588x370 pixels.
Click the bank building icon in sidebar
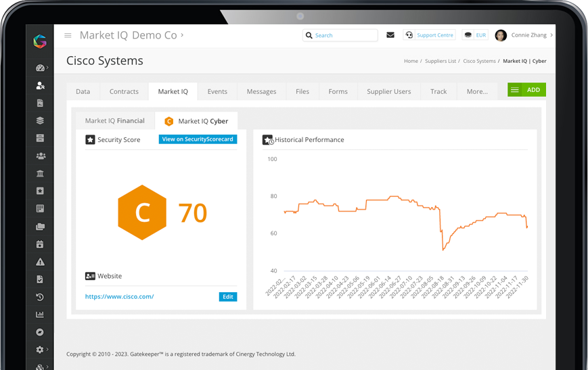[x=40, y=174]
